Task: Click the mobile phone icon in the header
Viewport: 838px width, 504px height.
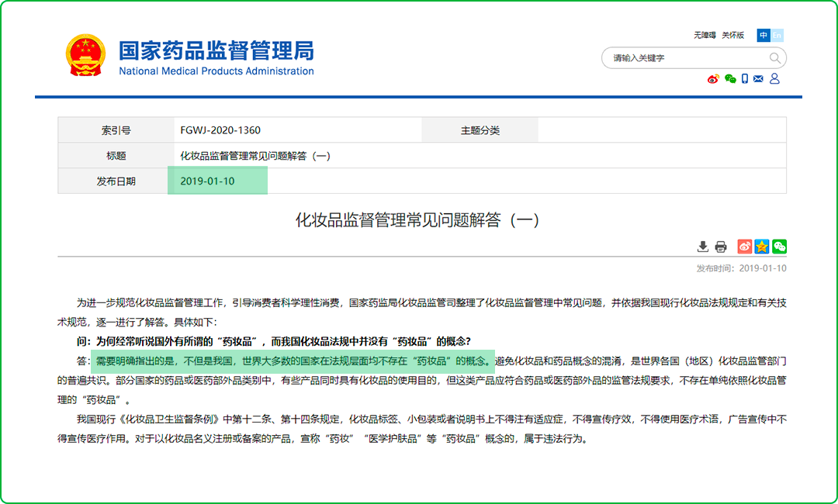Action: click(x=745, y=79)
